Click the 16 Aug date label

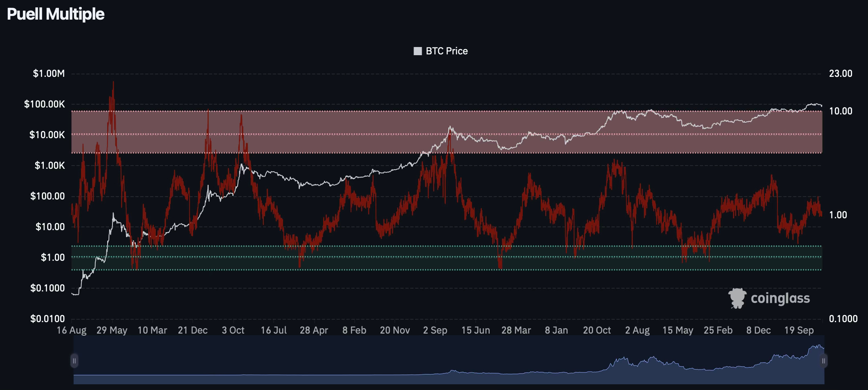tap(72, 330)
